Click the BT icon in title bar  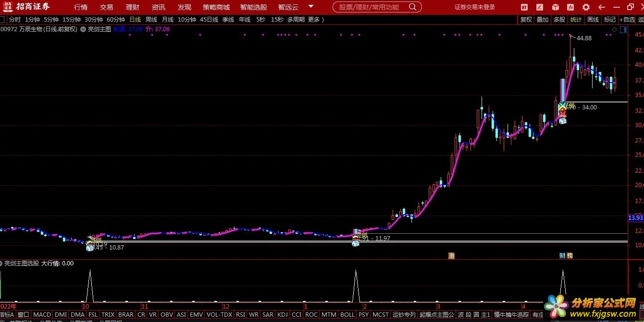(524, 7)
